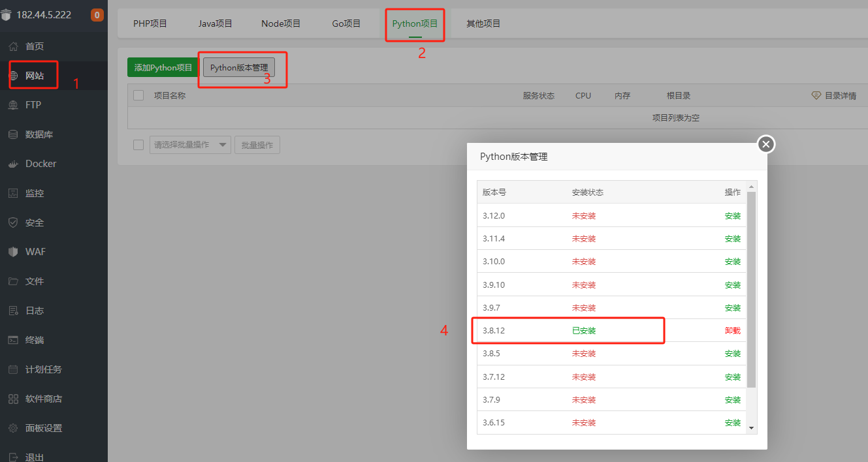Tick the checkbox beside batch operation dropdown
Viewport: 868px width, 462px height.
point(138,145)
